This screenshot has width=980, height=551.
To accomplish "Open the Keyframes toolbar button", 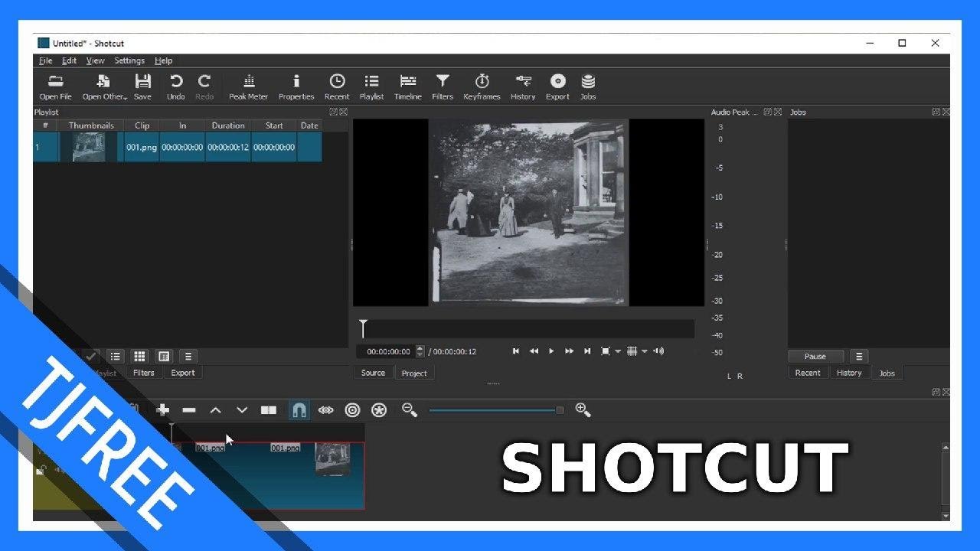I will (482, 87).
